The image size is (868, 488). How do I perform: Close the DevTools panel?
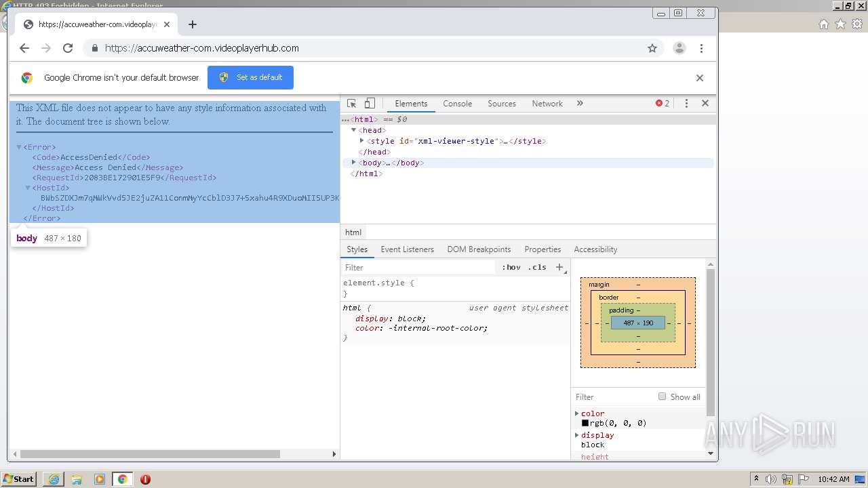tap(705, 104)
